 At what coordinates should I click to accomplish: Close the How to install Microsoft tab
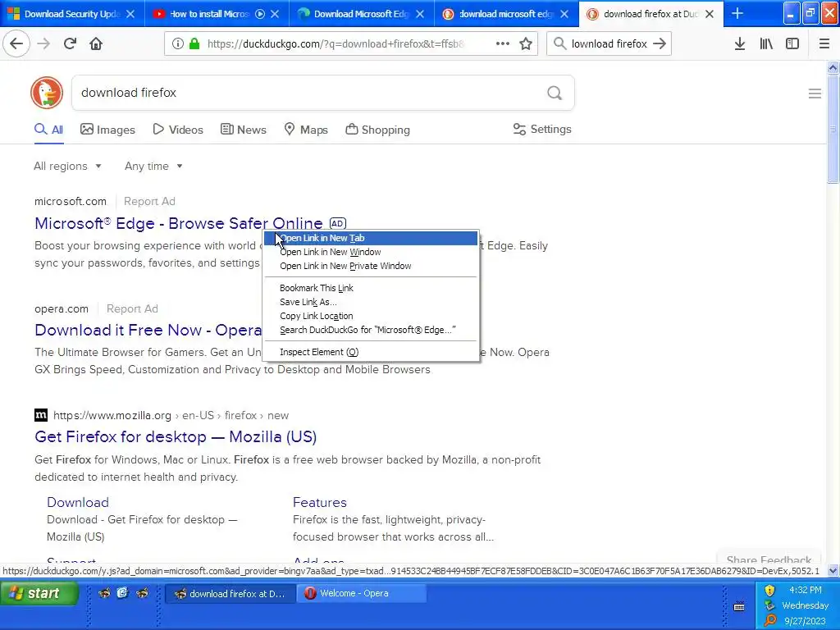[x=275, y=14]
